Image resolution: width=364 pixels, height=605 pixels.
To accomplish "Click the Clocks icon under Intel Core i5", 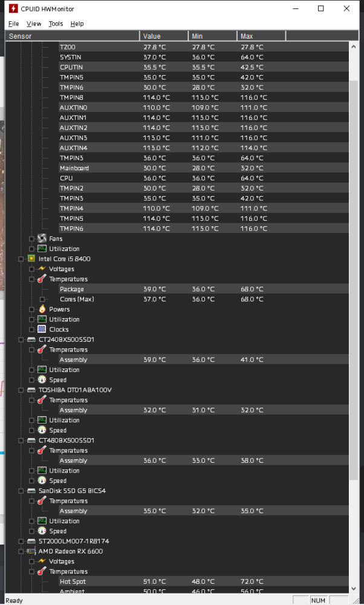I will (42, 330).
